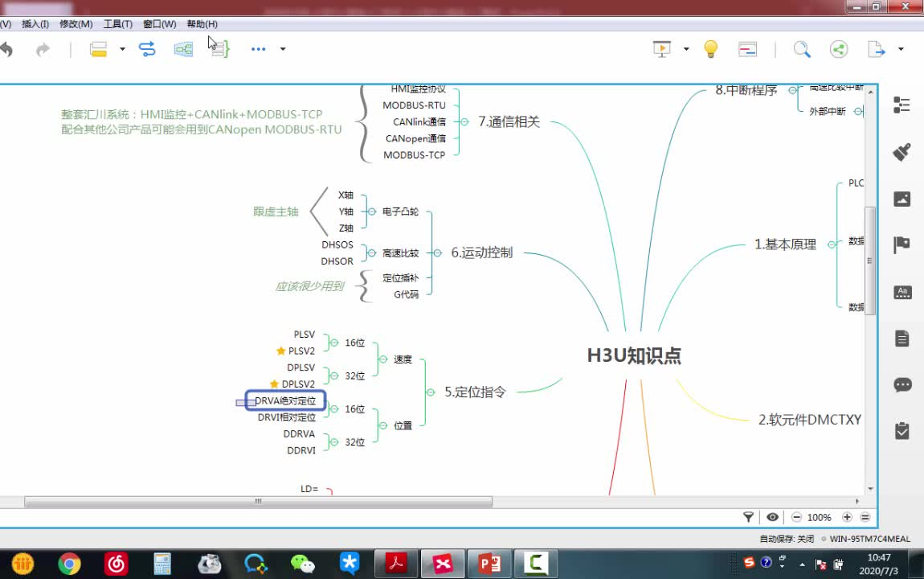The width and height of the screenshot is (924, 579).
Task: Click the export document icon
Action: point(873,48)
